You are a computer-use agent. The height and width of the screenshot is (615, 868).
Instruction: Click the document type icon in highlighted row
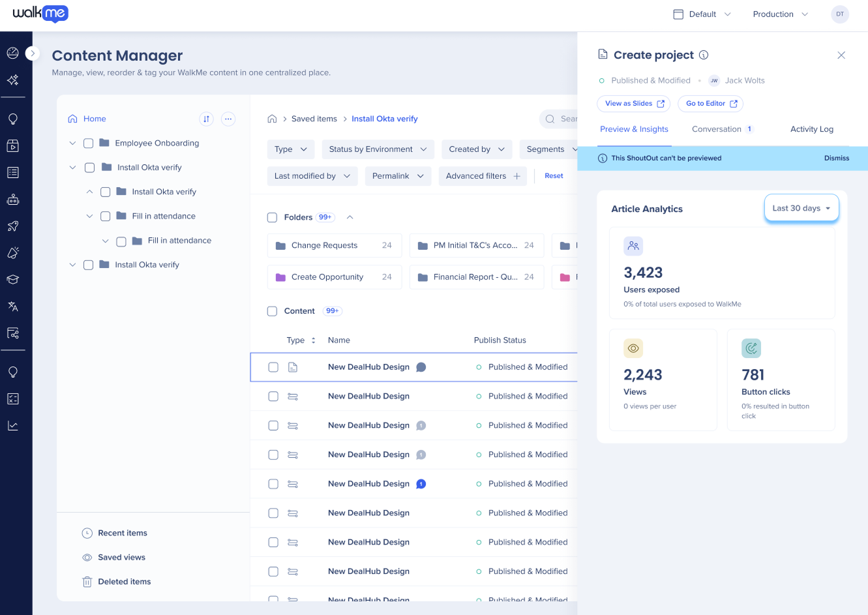[293, 367]
